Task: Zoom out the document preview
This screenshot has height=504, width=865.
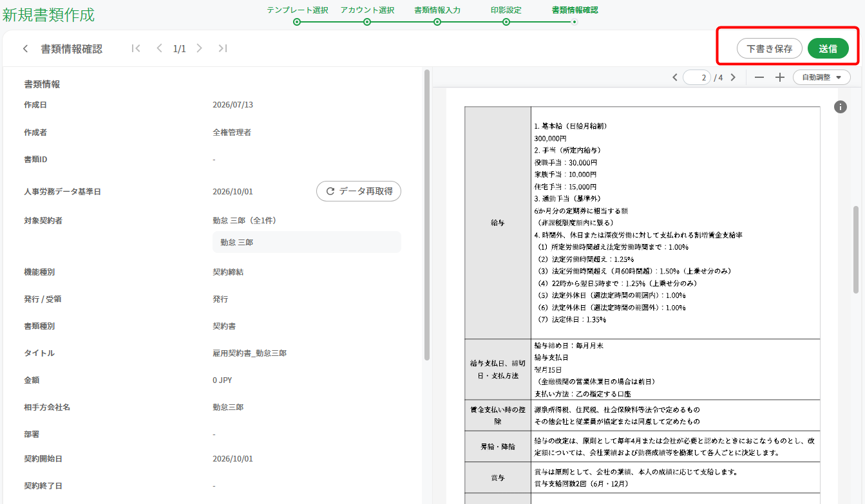Action: pos(759,77)
